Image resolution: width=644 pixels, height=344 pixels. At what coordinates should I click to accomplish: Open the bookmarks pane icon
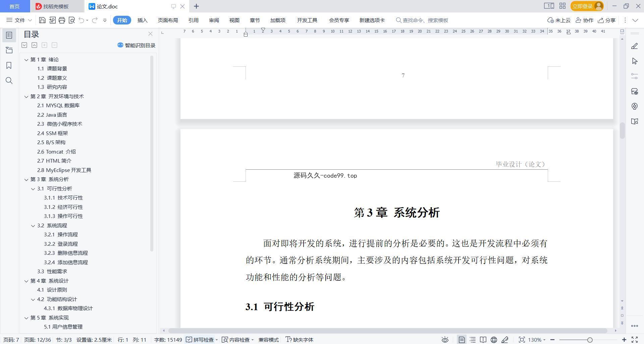tap(9, 65)
